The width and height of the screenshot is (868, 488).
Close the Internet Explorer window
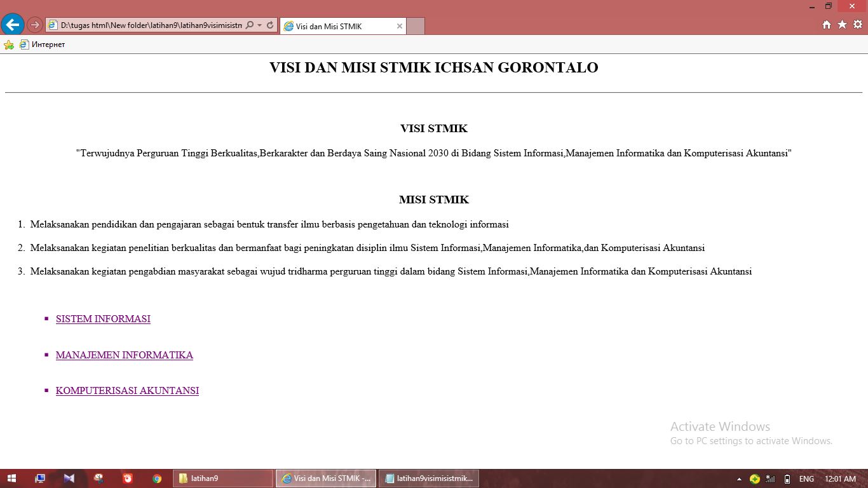point(852,6)
